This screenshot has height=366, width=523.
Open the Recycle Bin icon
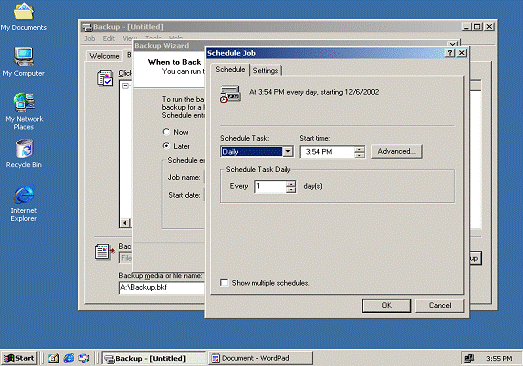pos(24,154)
